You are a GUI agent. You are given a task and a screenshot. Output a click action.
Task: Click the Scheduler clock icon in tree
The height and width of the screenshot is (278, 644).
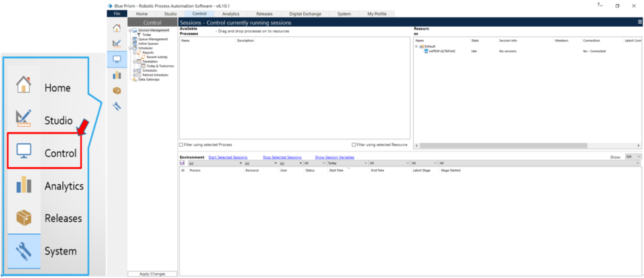(x=135, y=48)
